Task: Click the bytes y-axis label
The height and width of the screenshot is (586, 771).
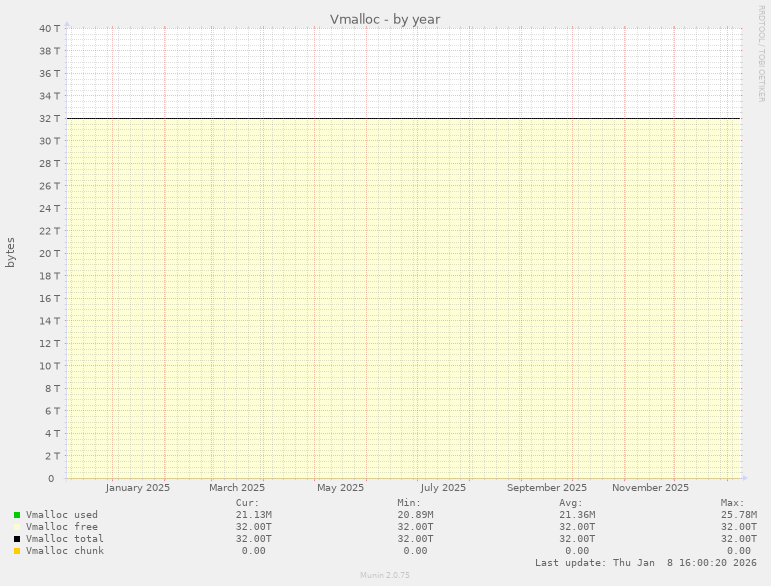Action: coord(11,252)
